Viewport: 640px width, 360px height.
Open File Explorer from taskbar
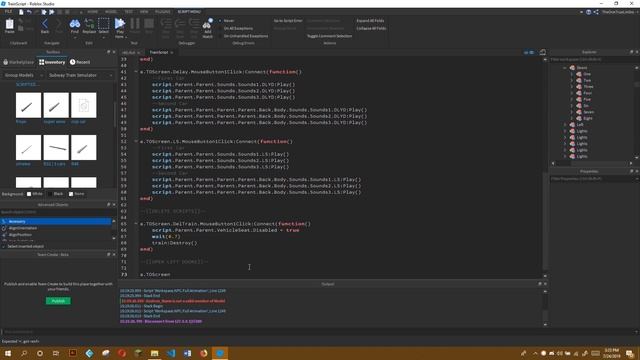(x=154, y=353)
